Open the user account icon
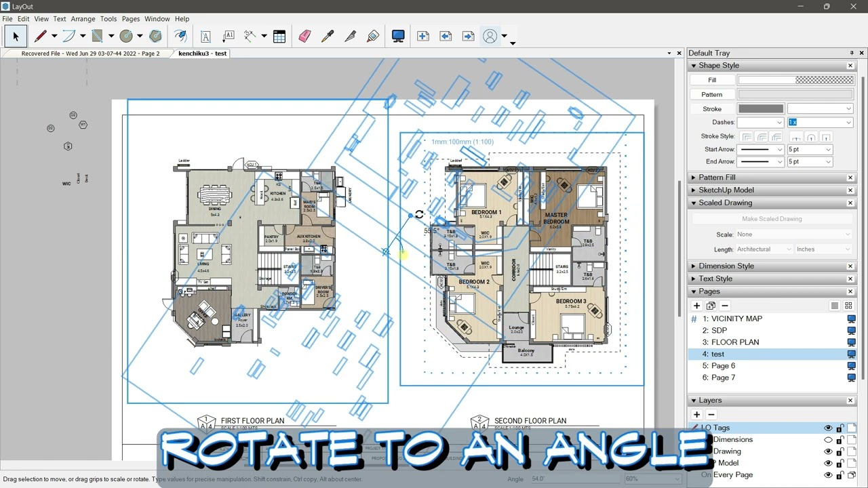This screenshot has width=868, height=488. [490, 37]
